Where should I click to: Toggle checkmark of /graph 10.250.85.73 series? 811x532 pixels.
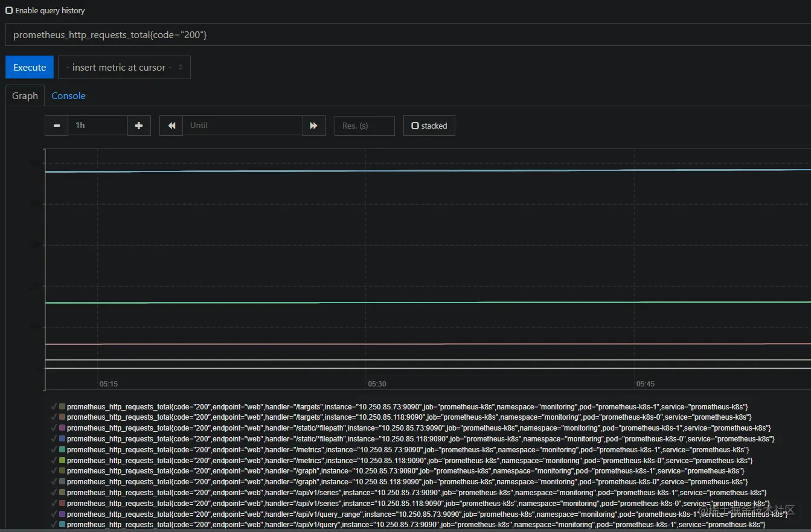click(x=54, y=471)
